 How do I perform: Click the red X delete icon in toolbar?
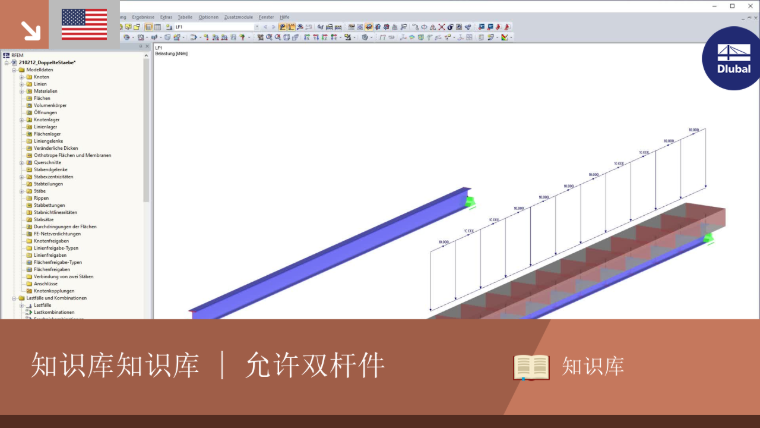coord(442,27)
